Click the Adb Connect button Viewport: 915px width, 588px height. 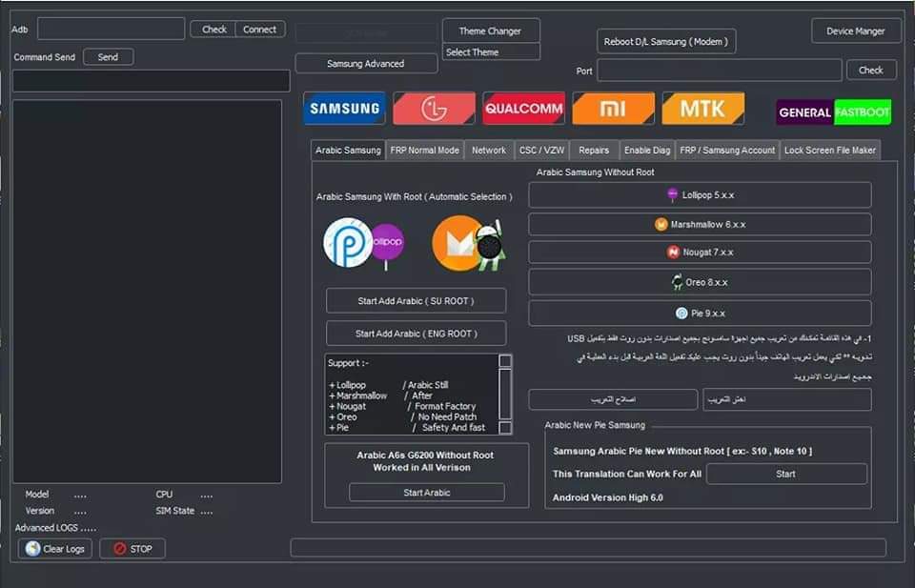(x=259, y=30)
